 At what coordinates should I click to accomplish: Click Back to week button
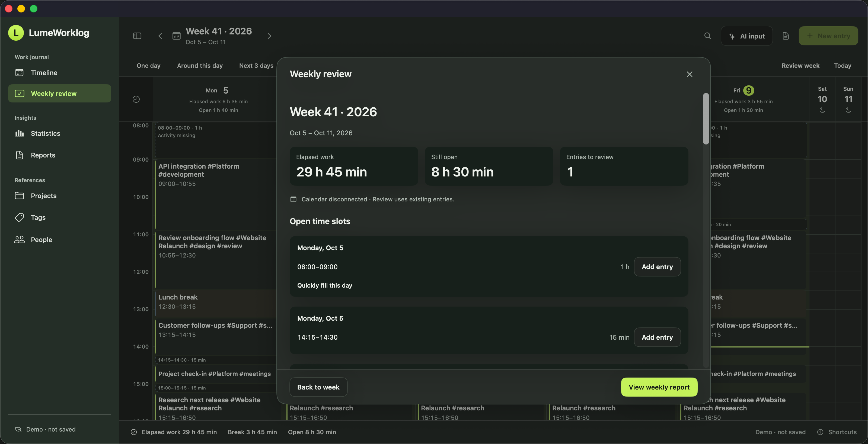(x=318, y=387)
